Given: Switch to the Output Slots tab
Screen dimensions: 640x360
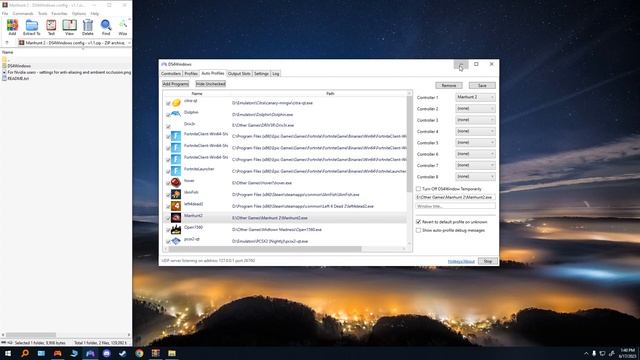Looking at the screenshot, I should click(x=239, y=73).
